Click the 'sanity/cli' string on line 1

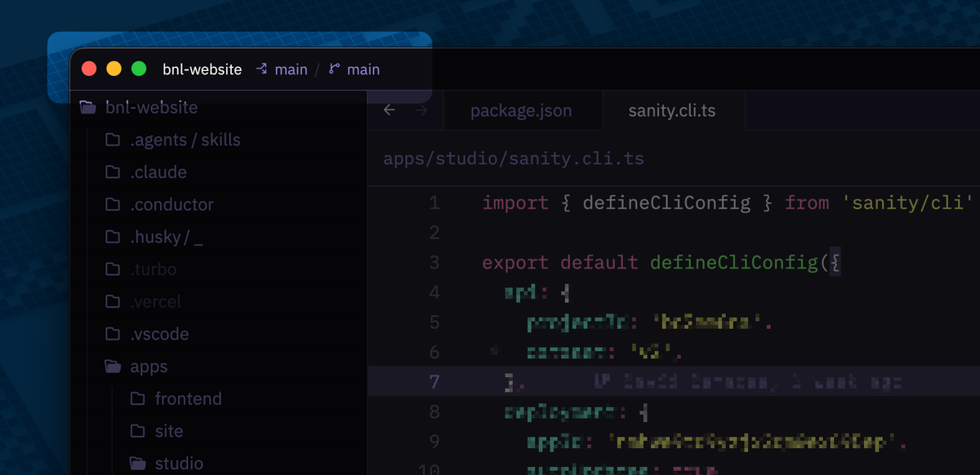908,203
